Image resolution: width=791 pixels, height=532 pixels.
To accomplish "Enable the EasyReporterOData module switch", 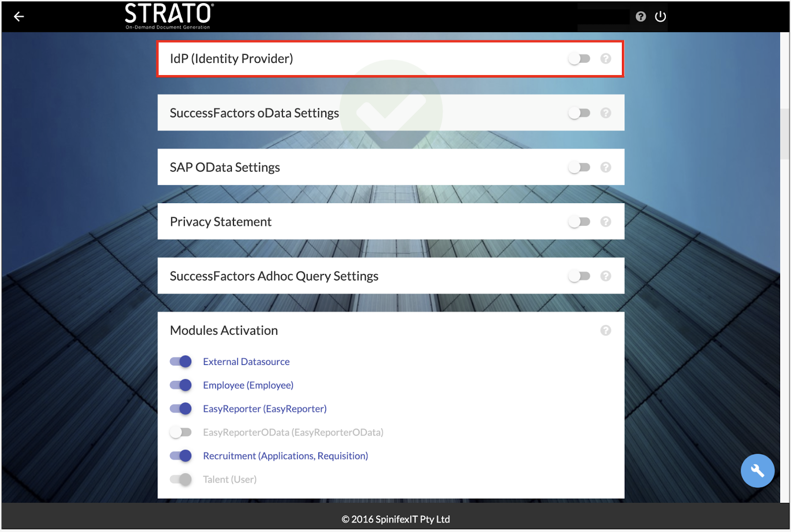I will coord(181,433).
